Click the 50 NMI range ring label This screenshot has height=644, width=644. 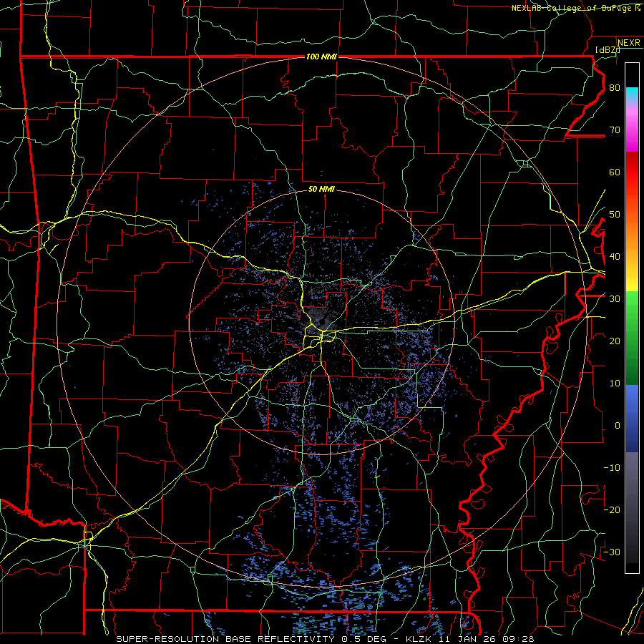pyautogui.click(x=321, y=189)
